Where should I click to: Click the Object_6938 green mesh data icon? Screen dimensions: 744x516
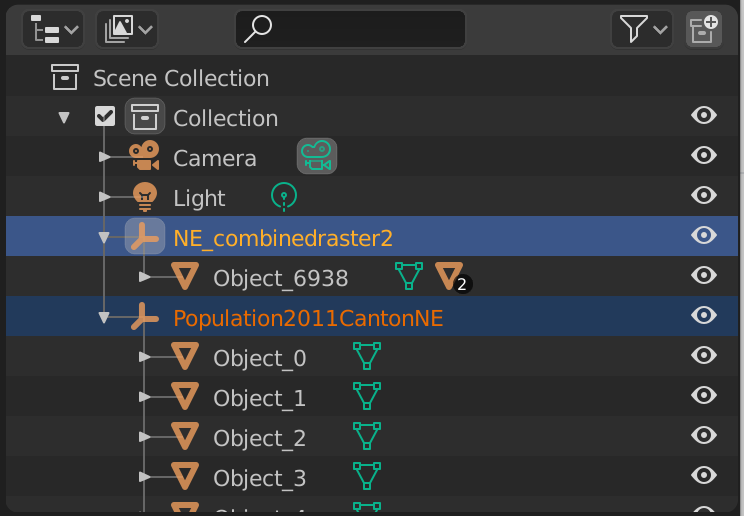409,276
